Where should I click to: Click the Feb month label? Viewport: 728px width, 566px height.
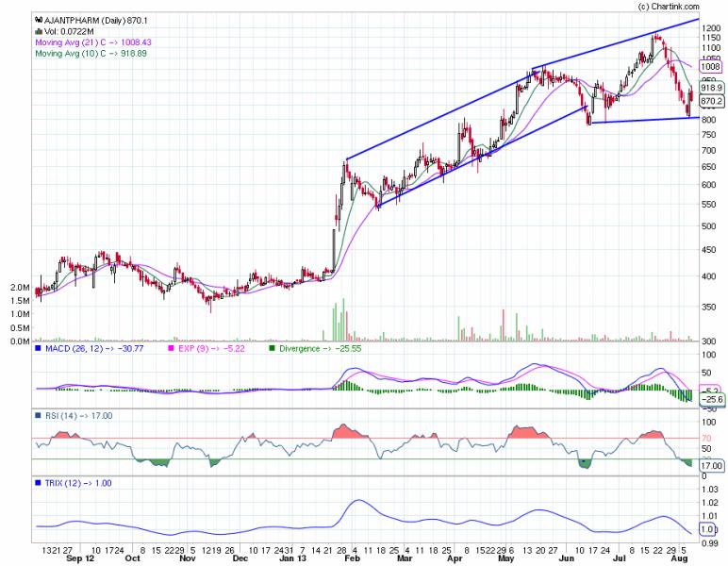[352, 558]
